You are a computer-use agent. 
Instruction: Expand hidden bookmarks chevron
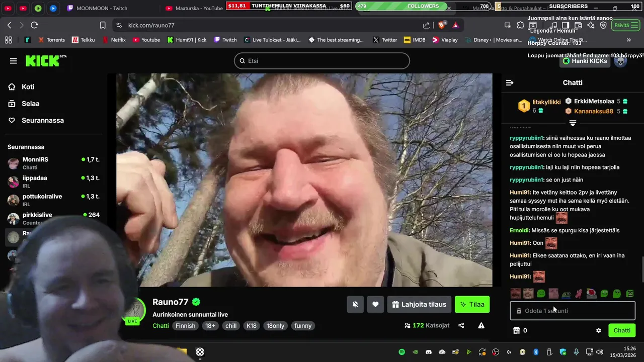(x=628, y=40)
